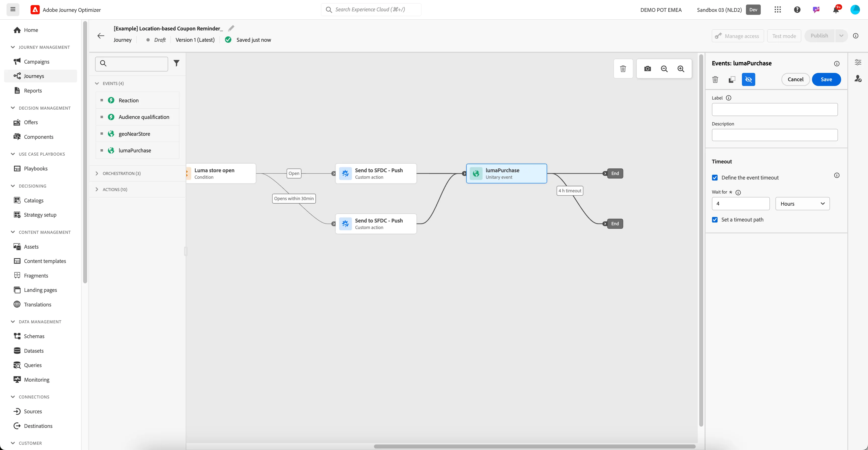Select the lumaPurchase node icon on canvas

click(476, 173)
